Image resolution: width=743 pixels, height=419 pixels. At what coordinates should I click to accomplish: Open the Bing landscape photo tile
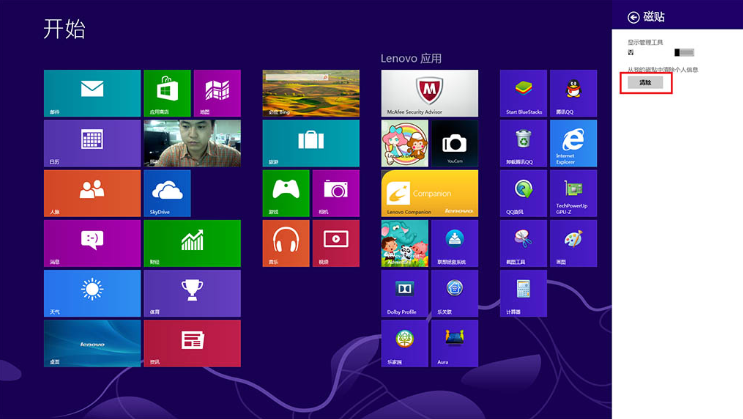tap(311, 93)
